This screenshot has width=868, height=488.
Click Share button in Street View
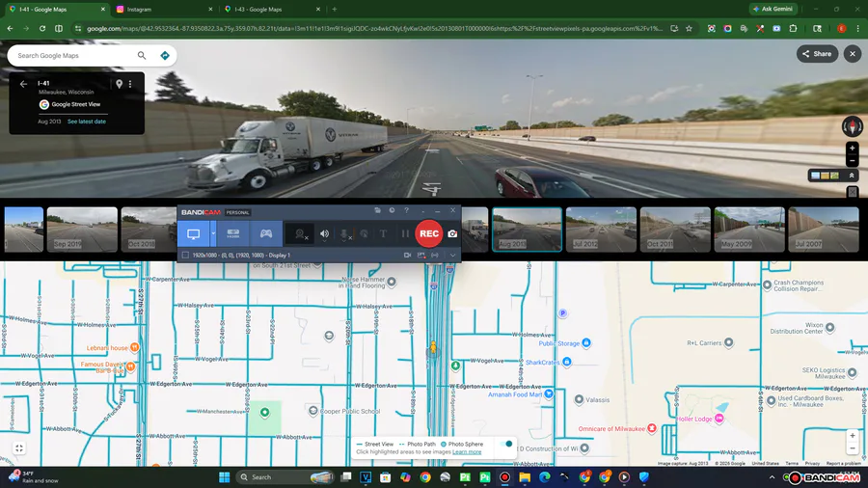click(817, 54)
